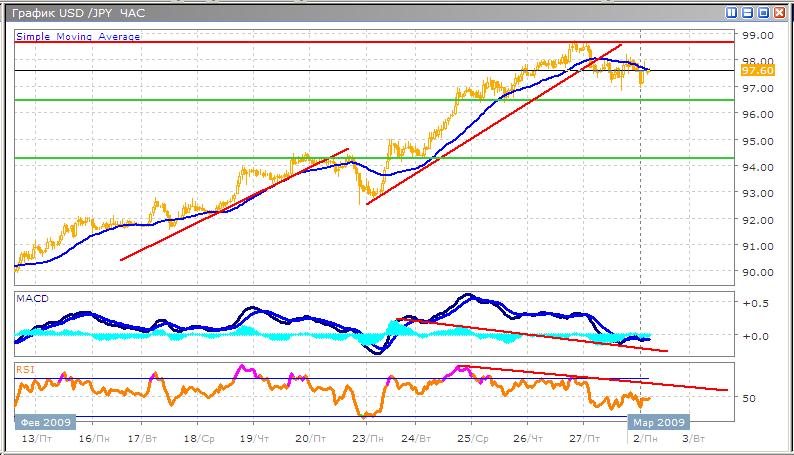This screenshot has height=455, width=794.
Task: Maximize the USD/JPY chart window
Action: coord(763,12)
